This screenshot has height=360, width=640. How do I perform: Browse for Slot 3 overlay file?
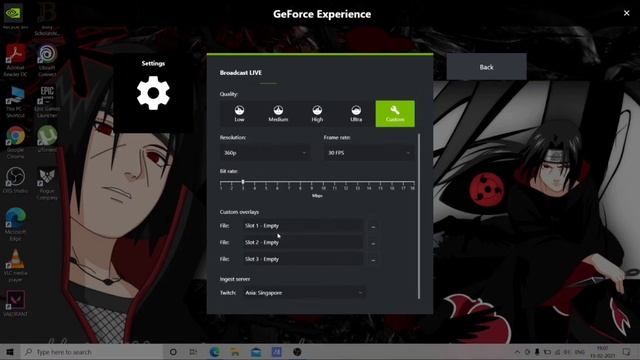pos(373,260)
